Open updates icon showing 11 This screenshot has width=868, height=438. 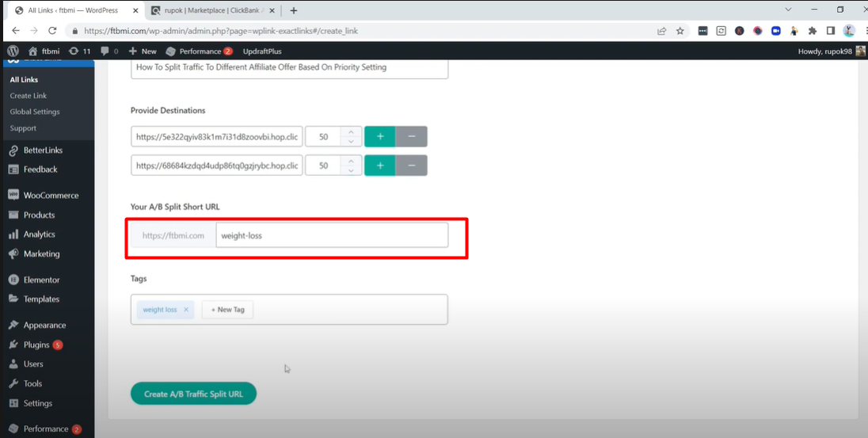[x=79, y=51]
